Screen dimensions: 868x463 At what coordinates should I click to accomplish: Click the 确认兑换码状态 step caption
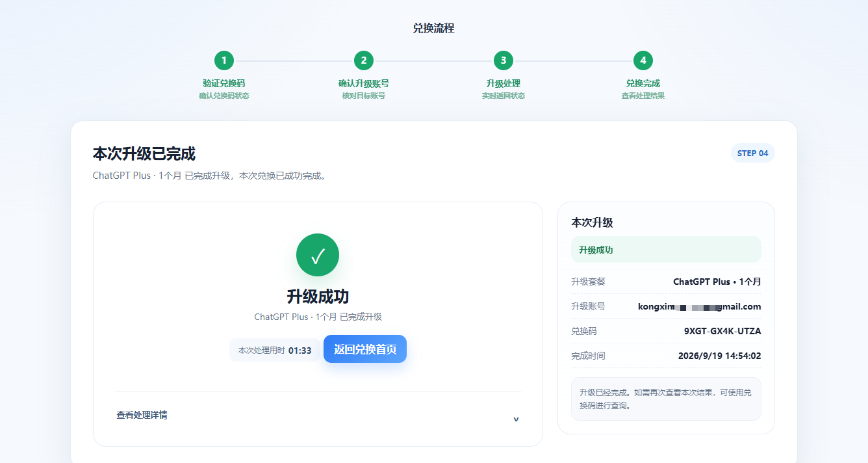[224, 96]
